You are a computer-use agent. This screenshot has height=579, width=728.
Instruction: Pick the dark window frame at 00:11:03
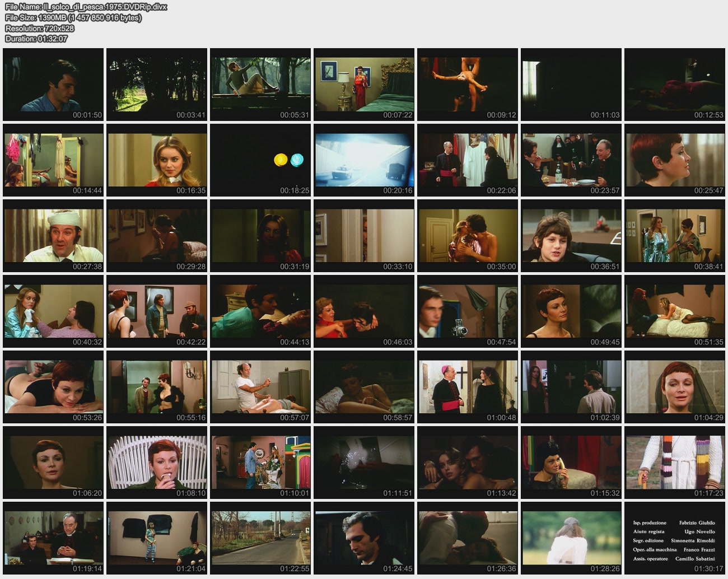[x=571, y=84]
